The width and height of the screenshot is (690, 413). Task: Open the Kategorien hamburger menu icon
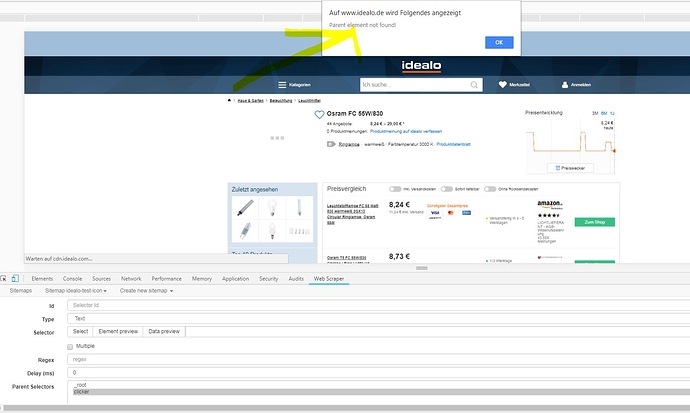[282, 85]
